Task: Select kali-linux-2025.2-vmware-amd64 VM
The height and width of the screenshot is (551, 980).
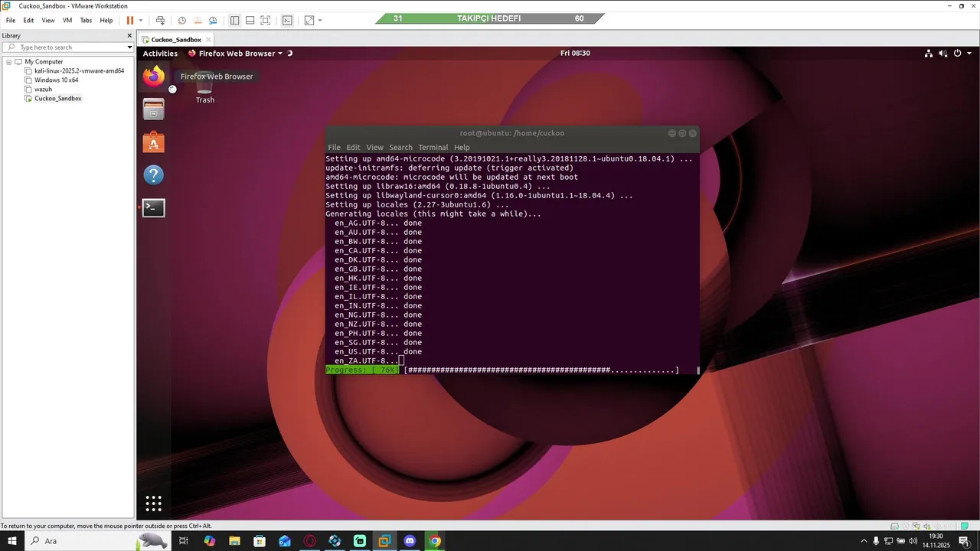Action: 79,71
